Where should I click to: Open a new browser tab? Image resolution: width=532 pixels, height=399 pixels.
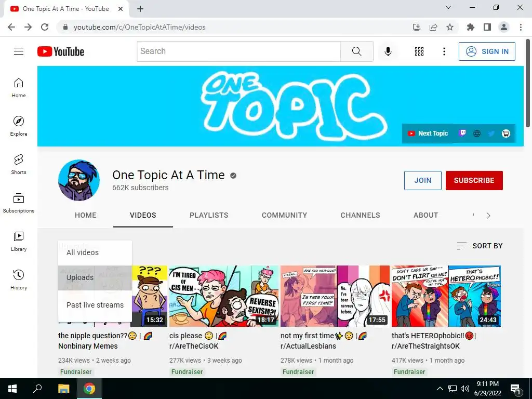click(140, 9)
